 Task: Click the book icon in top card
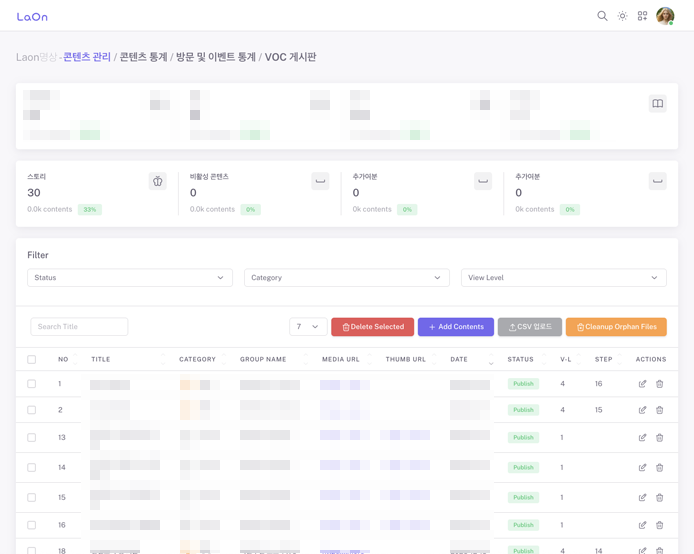coord(657,104)
